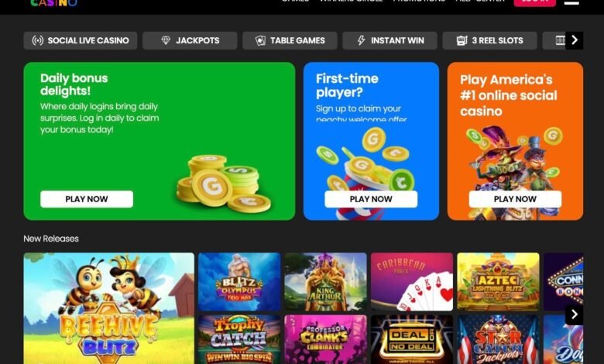Screen dimensions: 604x364
Task: Select the Social Live Casino category
Action: [80, 40]
